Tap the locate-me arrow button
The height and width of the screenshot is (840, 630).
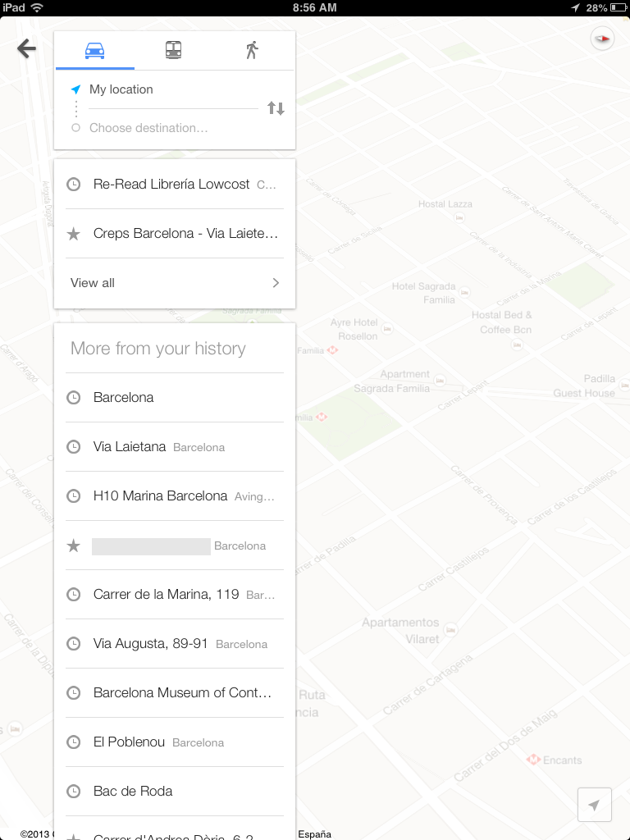click(x=595, y=805)
